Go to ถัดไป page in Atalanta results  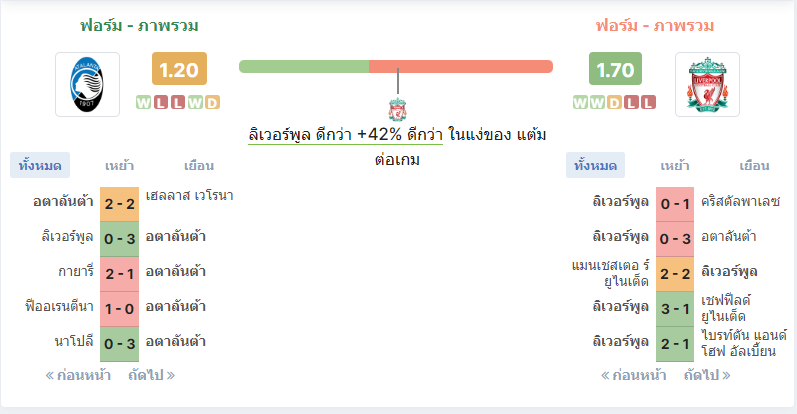[x=151, y=375]
